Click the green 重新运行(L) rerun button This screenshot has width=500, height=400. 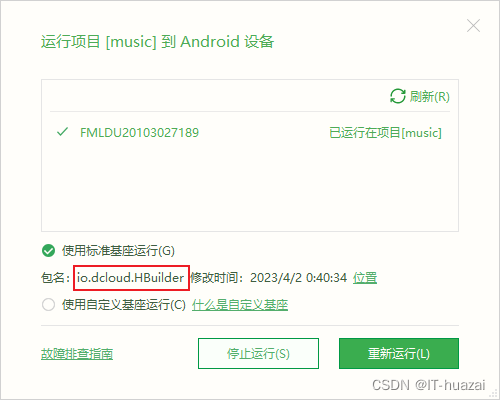click(399, 353)
